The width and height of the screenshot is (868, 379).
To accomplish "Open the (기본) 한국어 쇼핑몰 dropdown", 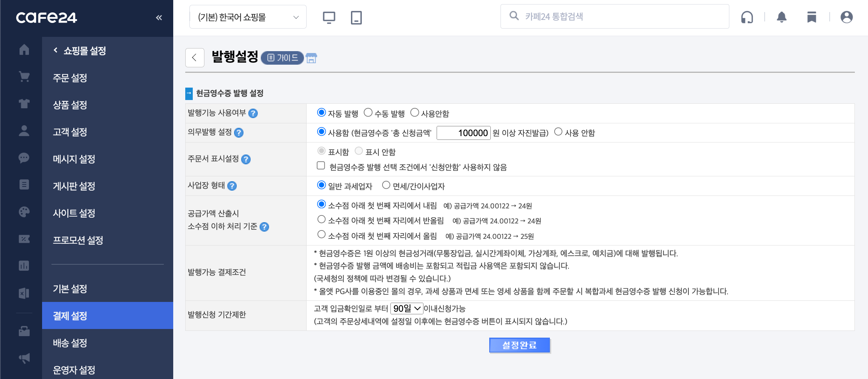I will click(248, 17).
